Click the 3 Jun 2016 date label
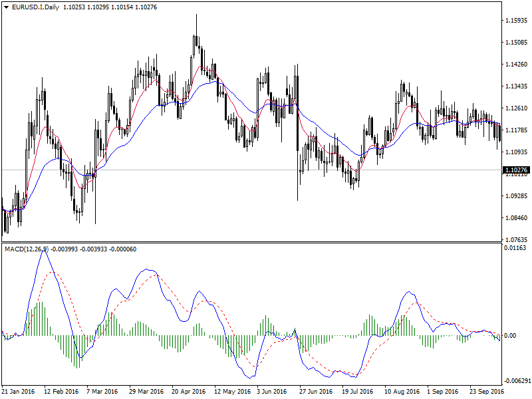The height and width of the screenshot is (399, 532). click(272, 392)
